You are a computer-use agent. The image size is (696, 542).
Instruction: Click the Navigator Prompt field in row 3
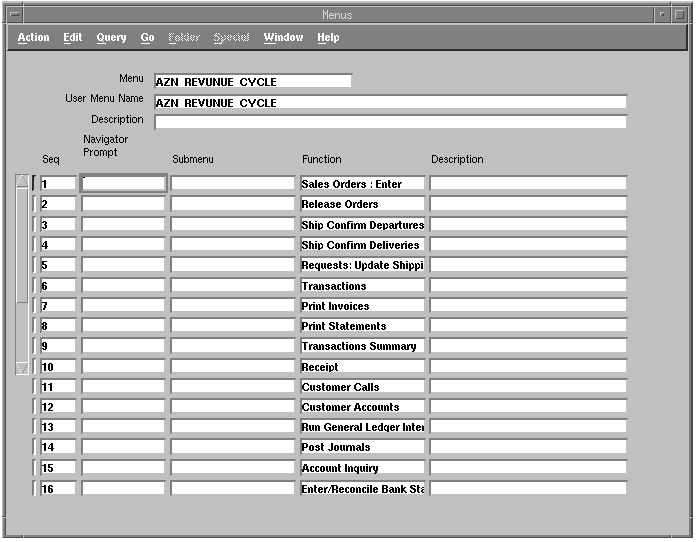[x=123, y=224]
